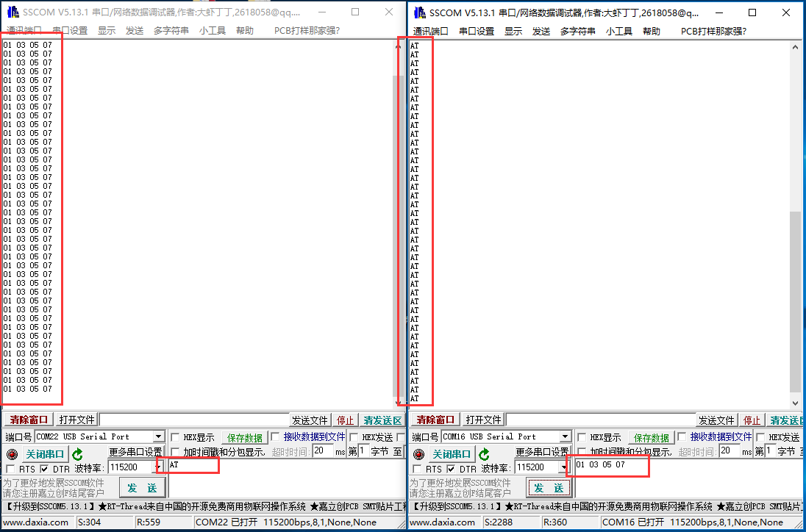
Task: Enable HEX显示 in COM16 window
Action: coord(582,437)
